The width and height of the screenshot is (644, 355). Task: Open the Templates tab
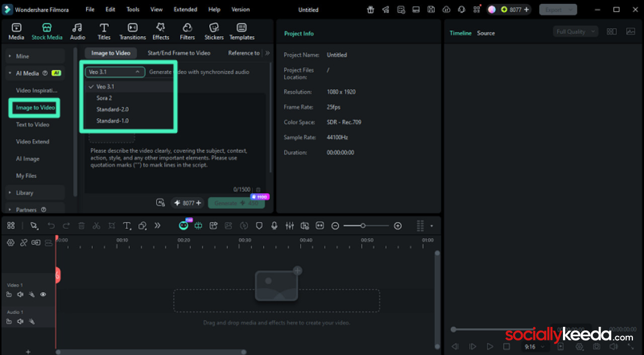(x=242, y=31)
